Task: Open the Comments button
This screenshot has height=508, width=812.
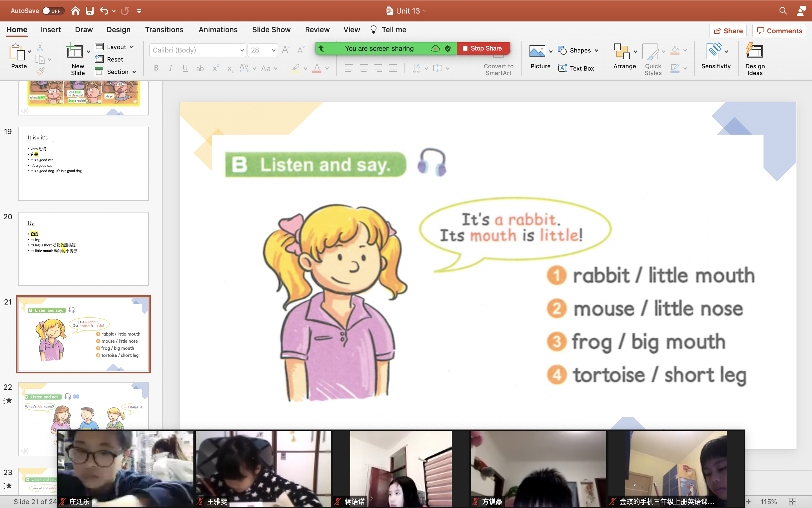Action: 780,30
